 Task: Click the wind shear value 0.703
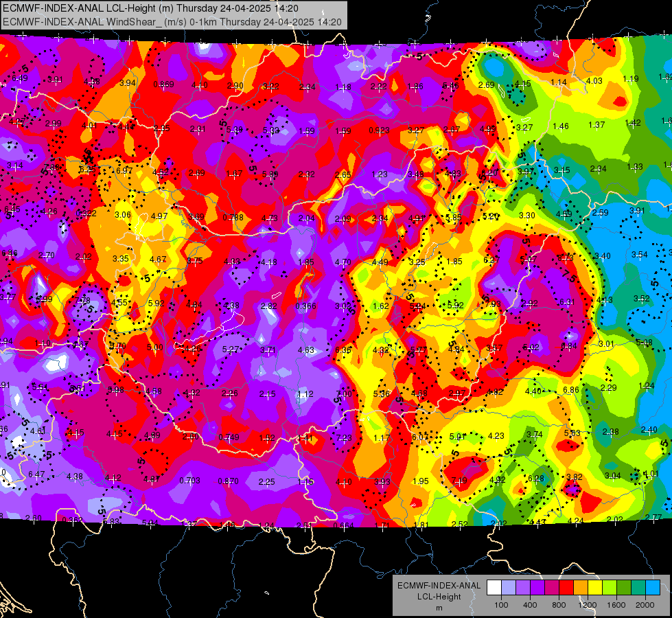coord(189,481)
